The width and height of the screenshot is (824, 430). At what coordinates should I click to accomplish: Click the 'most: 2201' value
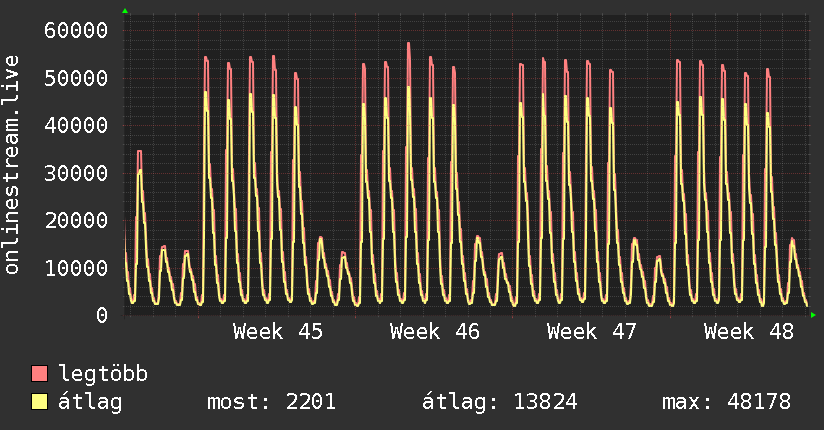(271, 402)
